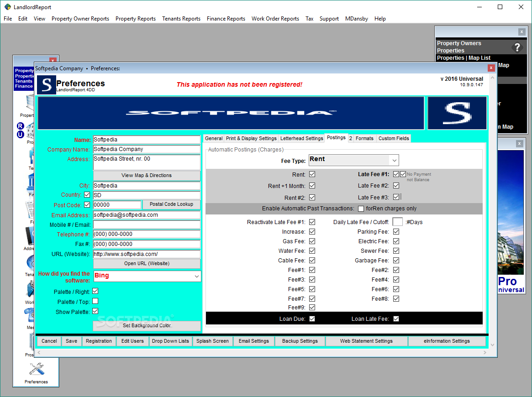The width and height of the screenshot is (532, 397).
Task: Toggle the Loan Late Fee checkbox
Action: pyautogui.click(x=396, y=319)
